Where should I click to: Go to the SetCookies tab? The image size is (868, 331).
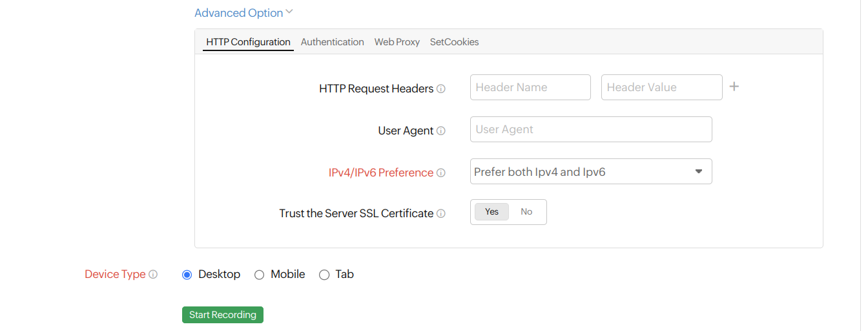(x=454, y=42)
